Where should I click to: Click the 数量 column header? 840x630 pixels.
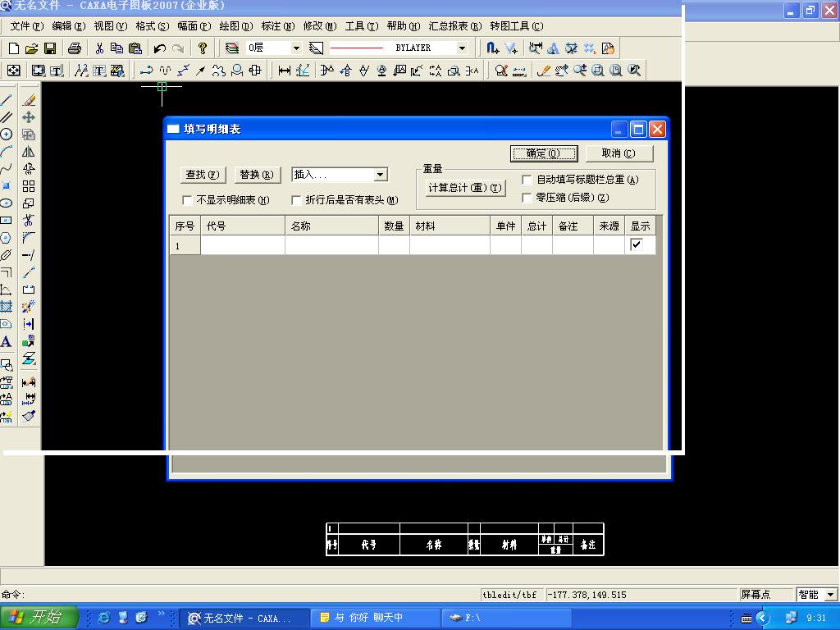(x=394, y=226)
